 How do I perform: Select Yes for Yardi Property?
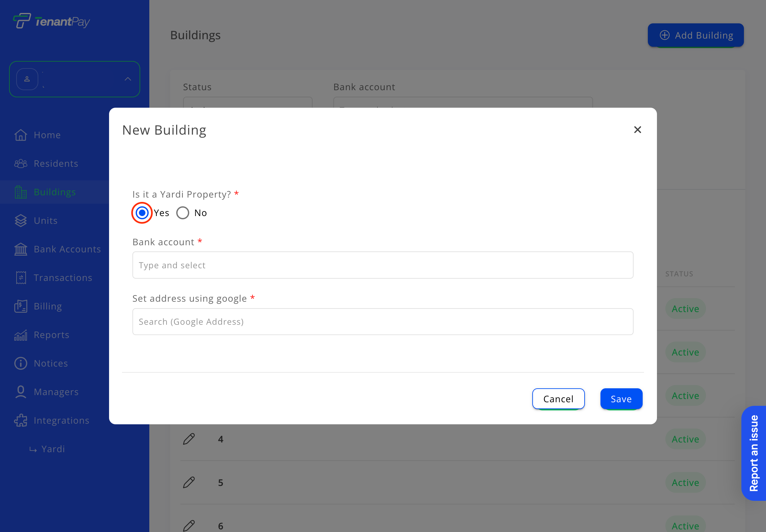142,213
